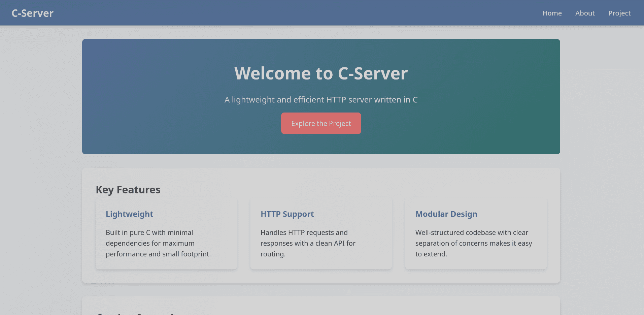644x315 pixels.
Task: Click the Modular Design feature card
Action: click(476, 233)
